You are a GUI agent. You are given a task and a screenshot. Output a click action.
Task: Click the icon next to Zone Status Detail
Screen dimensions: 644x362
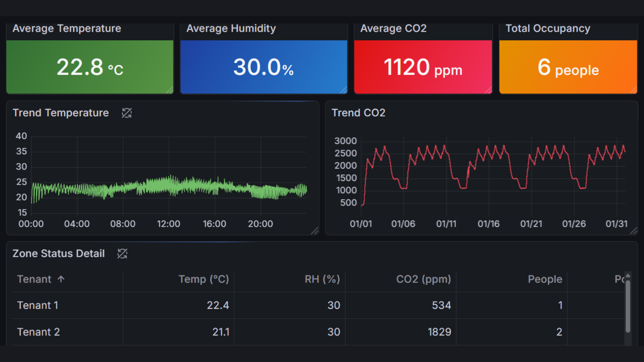[x=122, y=254]
